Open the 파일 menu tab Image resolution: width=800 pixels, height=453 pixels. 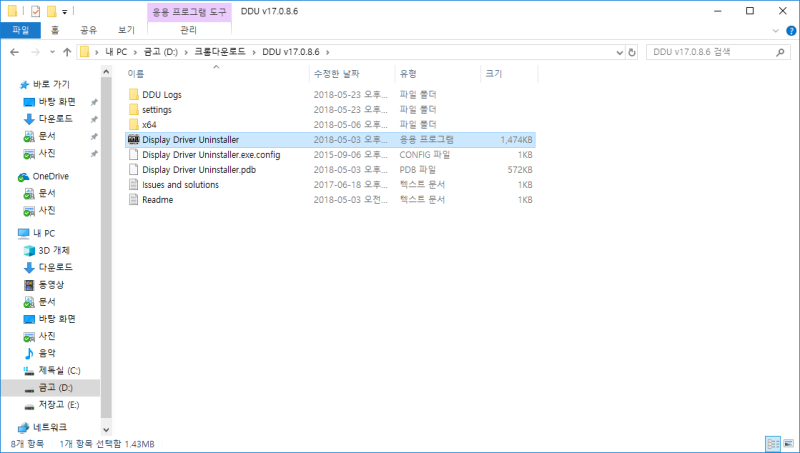point(20,30)
